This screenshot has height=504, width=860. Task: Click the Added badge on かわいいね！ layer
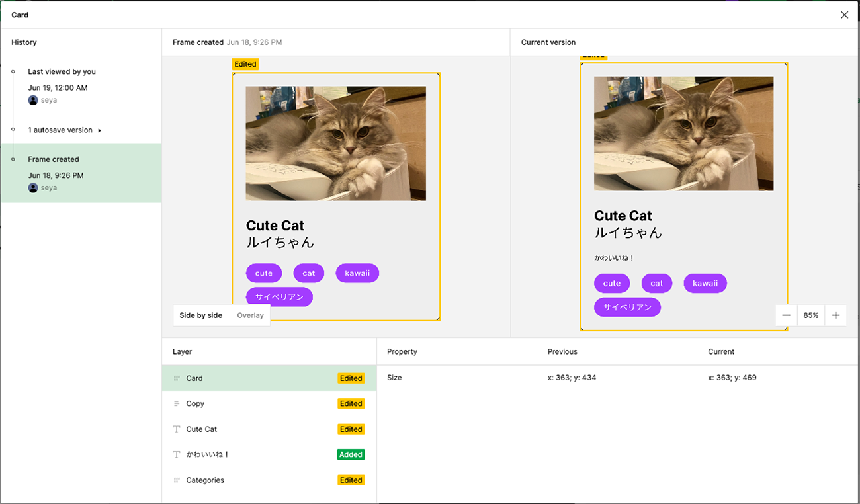coord(351,454)
